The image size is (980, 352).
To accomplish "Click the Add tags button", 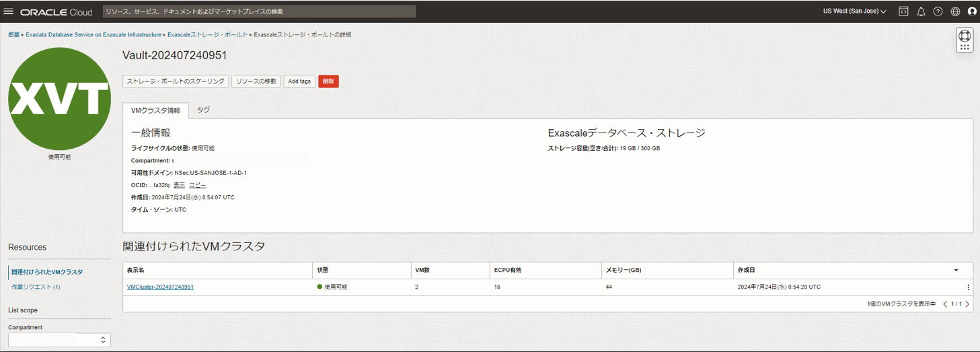I will [x=299, y=81].
